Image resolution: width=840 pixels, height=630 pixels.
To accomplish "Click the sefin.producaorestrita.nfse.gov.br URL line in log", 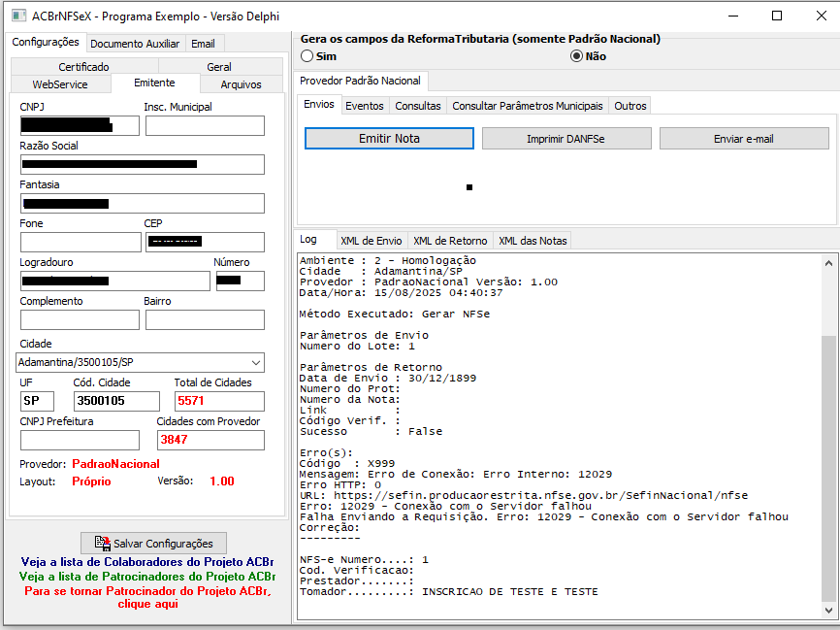I will [524, 496].
